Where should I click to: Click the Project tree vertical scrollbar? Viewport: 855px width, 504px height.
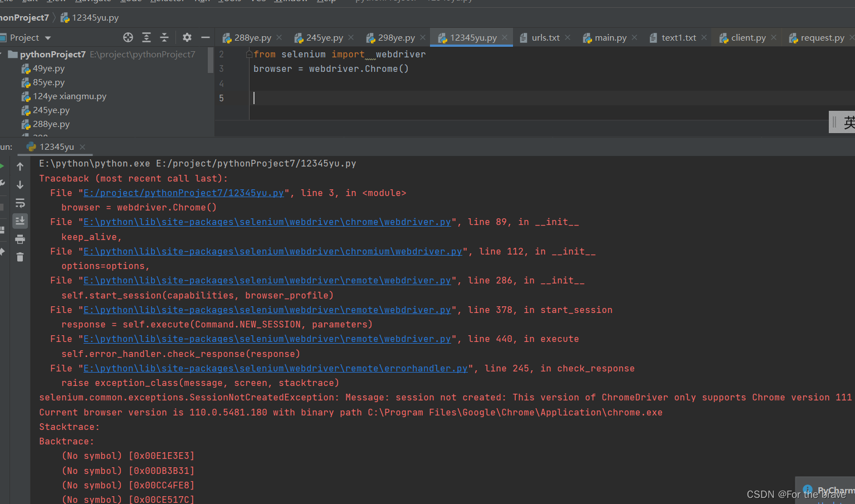(x=211, y=60)
